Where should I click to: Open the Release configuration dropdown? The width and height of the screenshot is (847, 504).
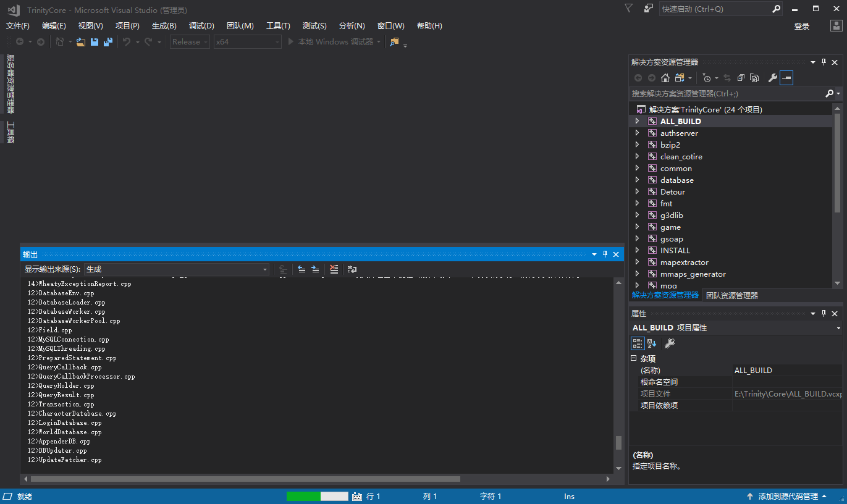190,42
